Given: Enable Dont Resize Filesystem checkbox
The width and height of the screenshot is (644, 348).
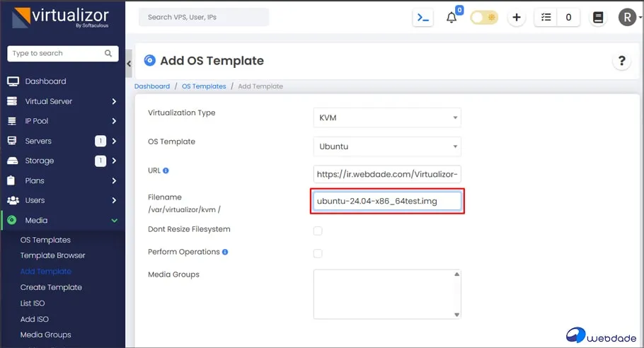Looking at the screenshot, I should pos(318,231).
